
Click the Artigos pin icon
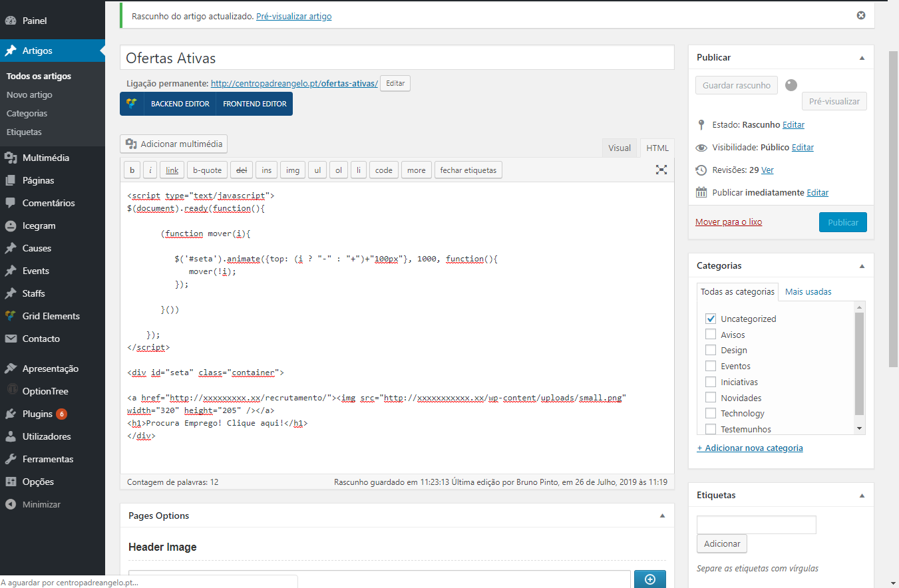[11, 51]
